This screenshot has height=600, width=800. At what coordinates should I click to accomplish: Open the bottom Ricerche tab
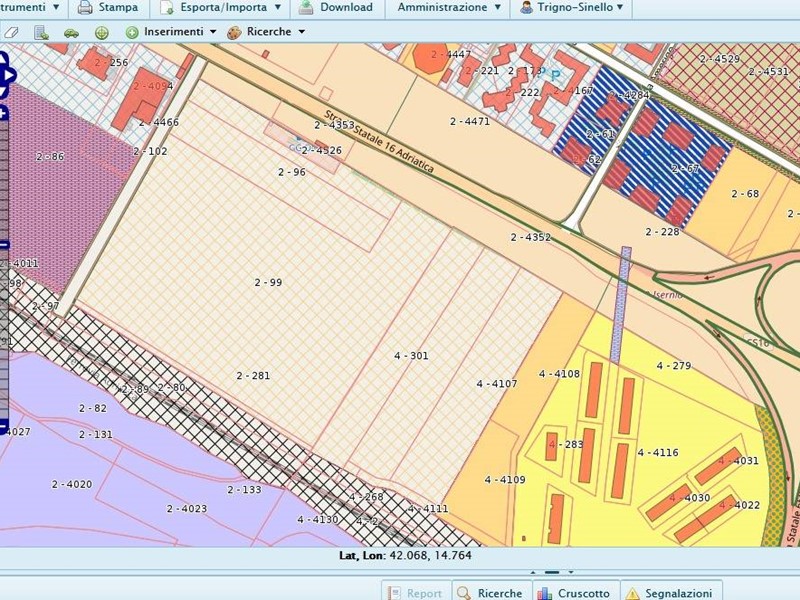[490, 592]
